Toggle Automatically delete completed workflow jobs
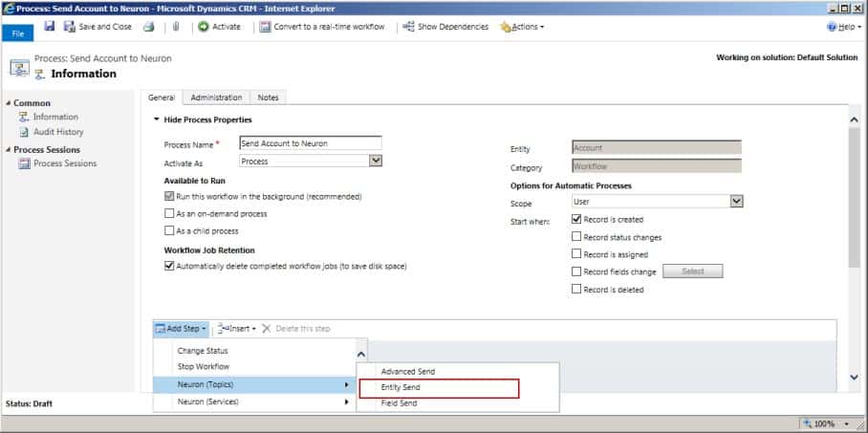 [169, 266]
